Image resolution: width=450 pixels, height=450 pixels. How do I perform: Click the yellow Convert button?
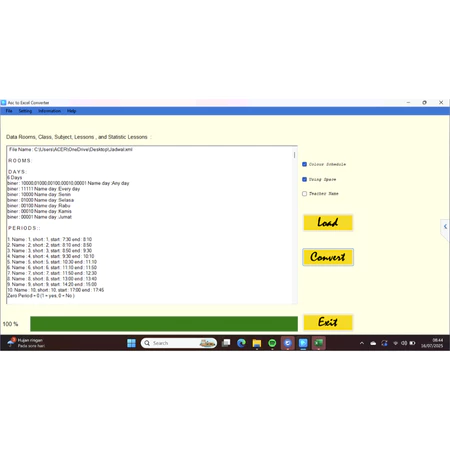(328, 257)
